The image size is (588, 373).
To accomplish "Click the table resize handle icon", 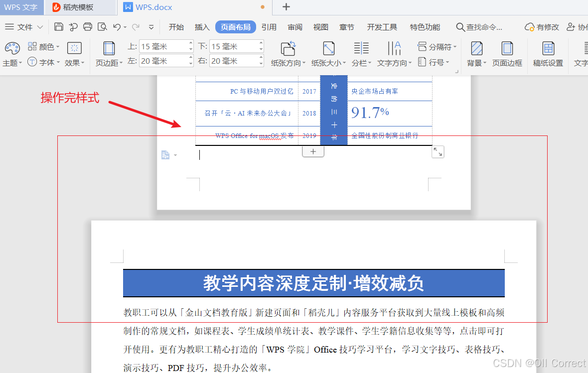I will (x=438, y=152).
